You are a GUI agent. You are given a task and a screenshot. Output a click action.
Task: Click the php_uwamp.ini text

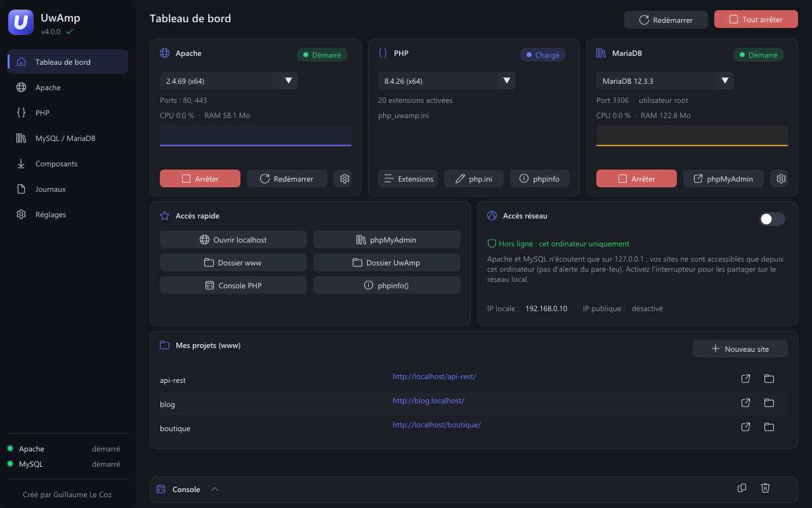coord(403,116)
